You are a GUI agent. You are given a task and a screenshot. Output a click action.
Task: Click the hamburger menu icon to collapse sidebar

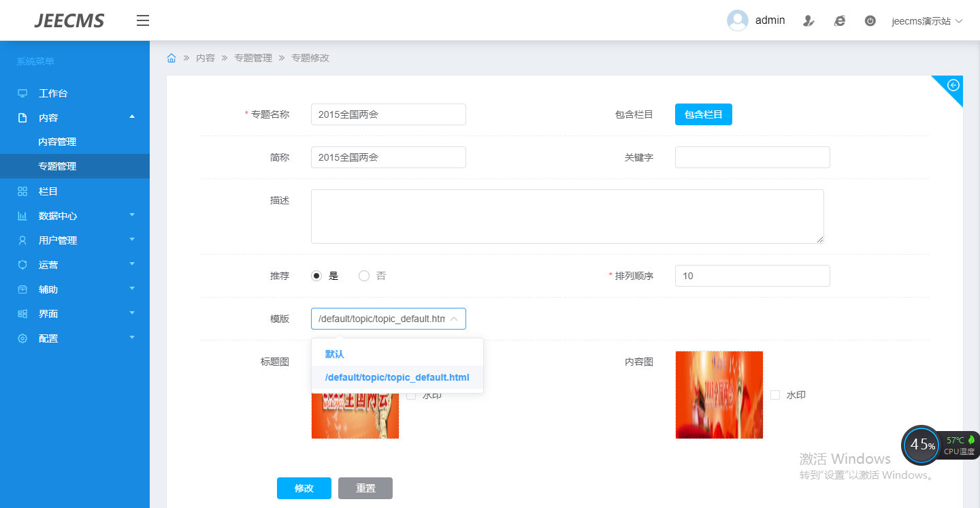(x=142, y=20)
